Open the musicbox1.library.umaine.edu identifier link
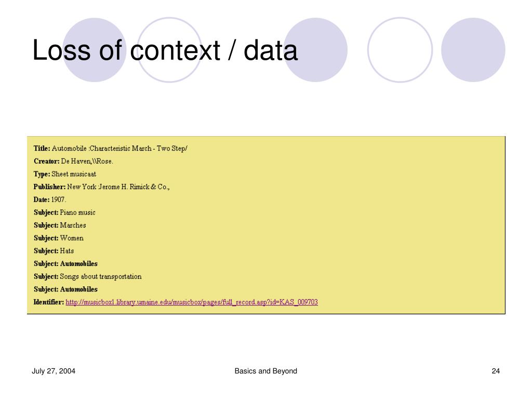 (x=192, y=302)
